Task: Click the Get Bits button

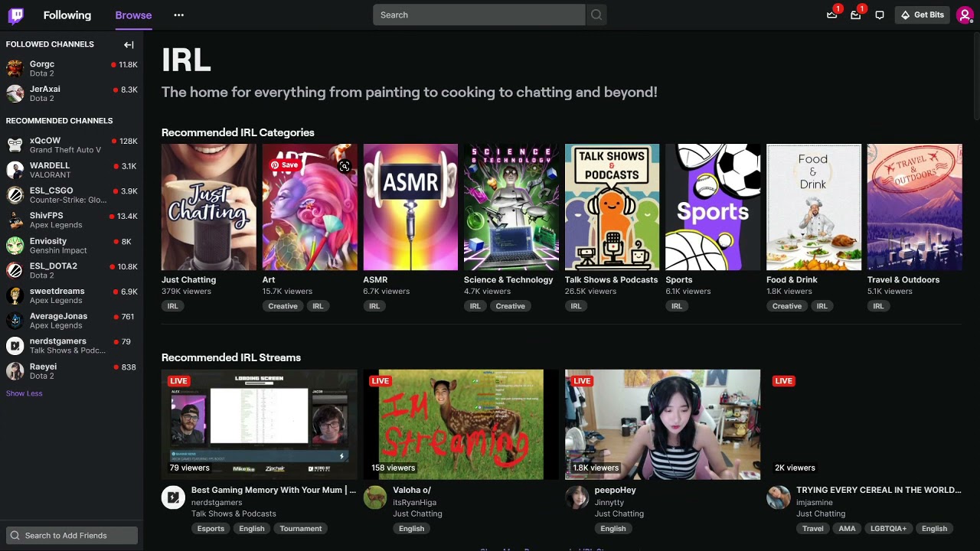Action: click(923, 15)
